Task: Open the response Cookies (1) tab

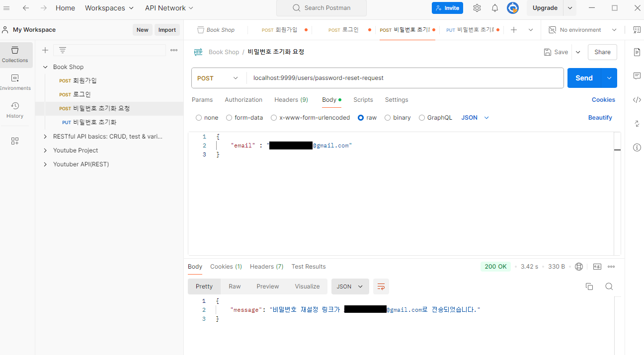Action: [226, 267]
